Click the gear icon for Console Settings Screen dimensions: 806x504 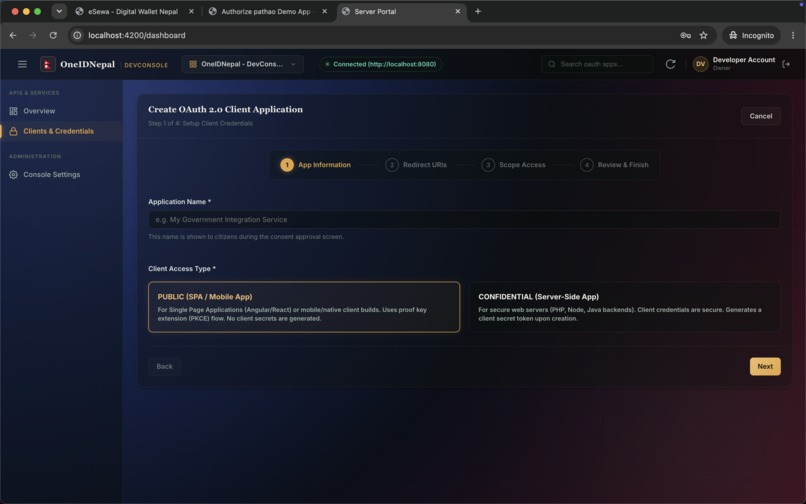(13, 175)
